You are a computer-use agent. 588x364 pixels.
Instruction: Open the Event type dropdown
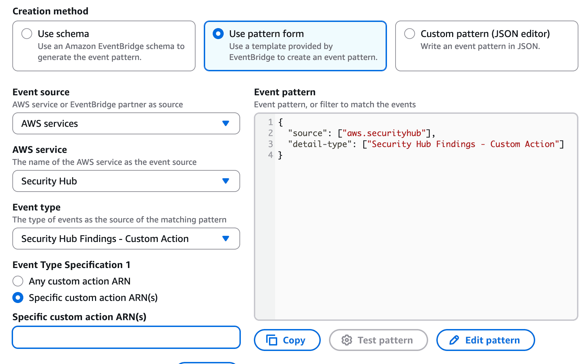click(126, 239)
